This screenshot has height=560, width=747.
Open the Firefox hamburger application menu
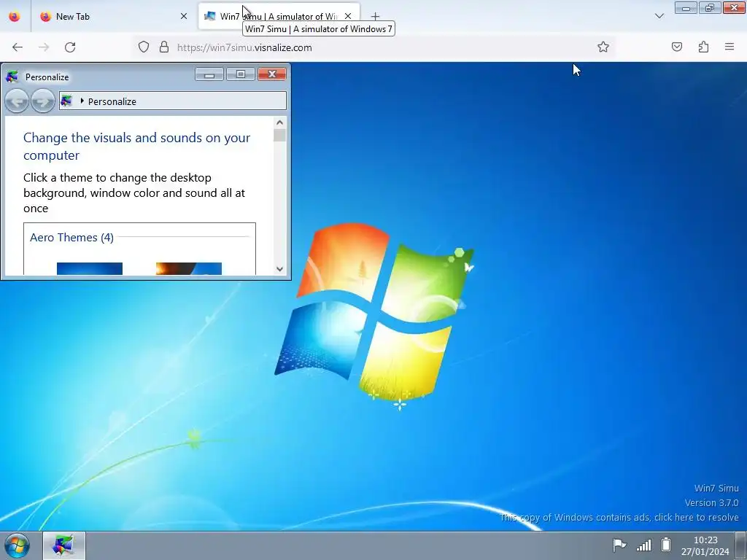tap(729, 47)
